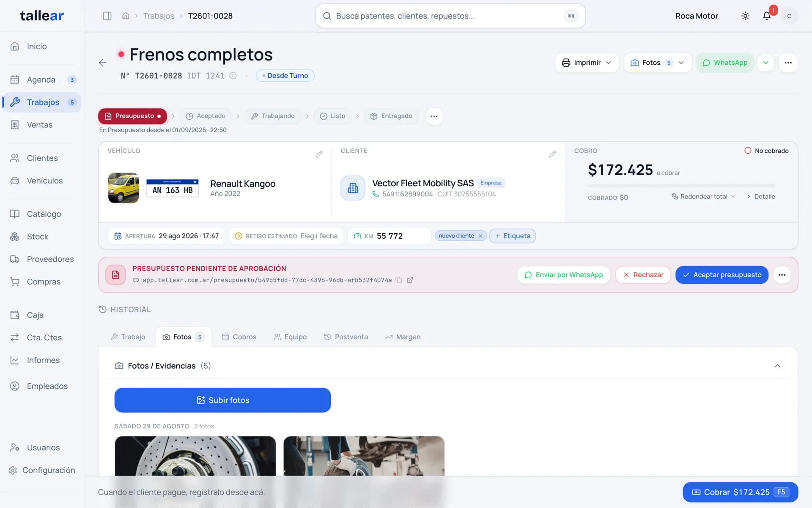Click Cobrar $172.425 button
This screenshot has height=508, width=812.
pyautogui.click(x=740, y=492)
